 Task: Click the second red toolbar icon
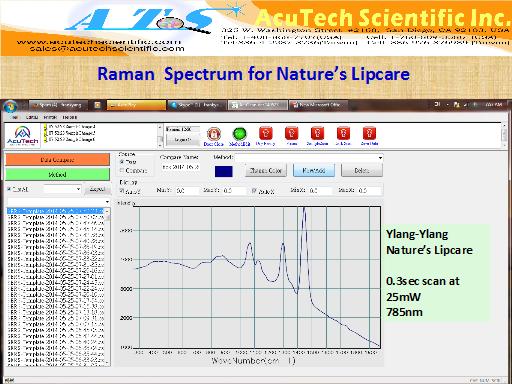[292, 133]
